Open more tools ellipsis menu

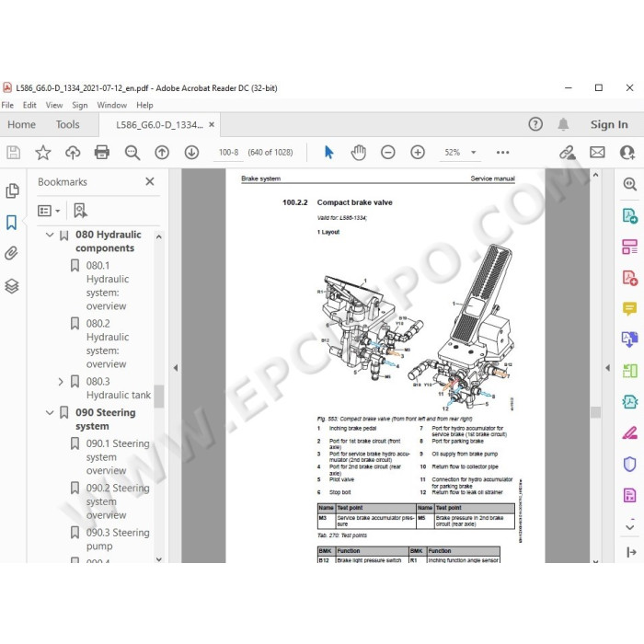pos(502,153)
